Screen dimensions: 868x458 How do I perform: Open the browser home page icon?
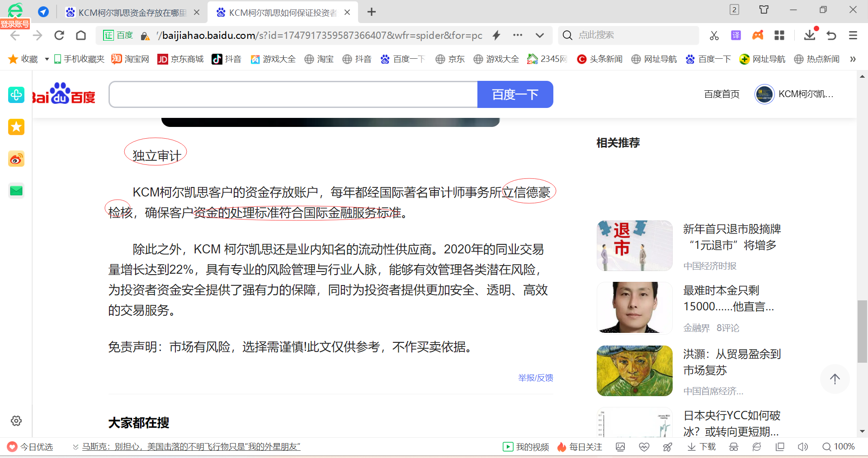81,35
